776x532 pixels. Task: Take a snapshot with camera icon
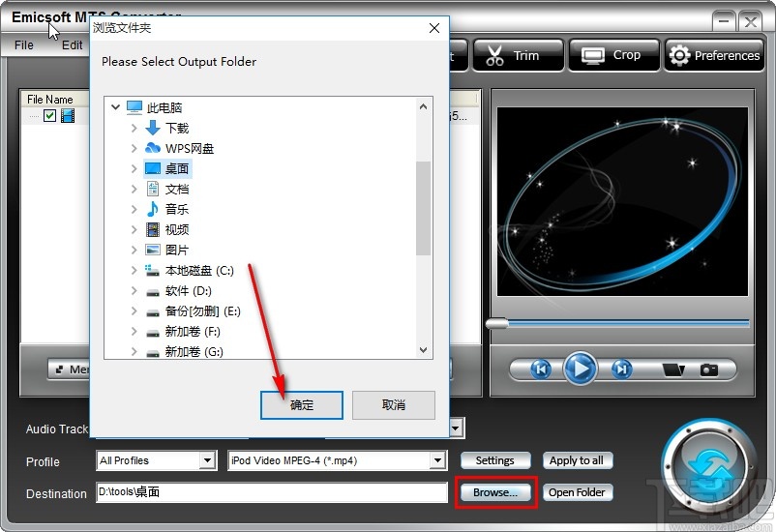(x=708, y=369)
